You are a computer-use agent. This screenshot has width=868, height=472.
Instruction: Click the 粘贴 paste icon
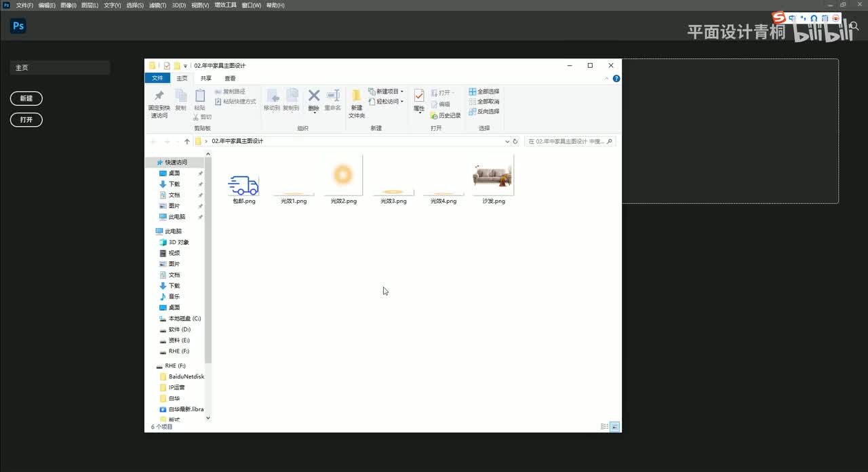pyautogui.click(x=199, y=96)
